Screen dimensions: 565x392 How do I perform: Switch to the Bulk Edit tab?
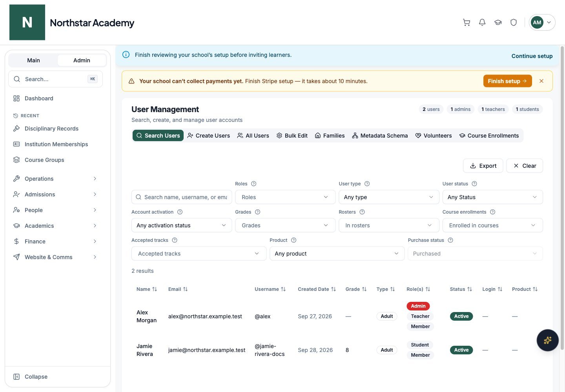click(292, 136)
